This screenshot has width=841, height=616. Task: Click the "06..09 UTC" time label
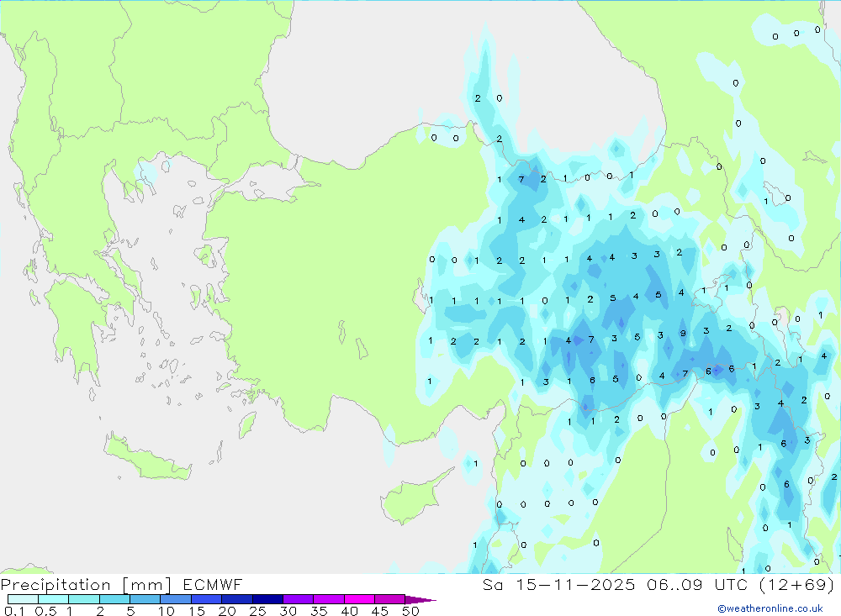(x=696, y=585)
